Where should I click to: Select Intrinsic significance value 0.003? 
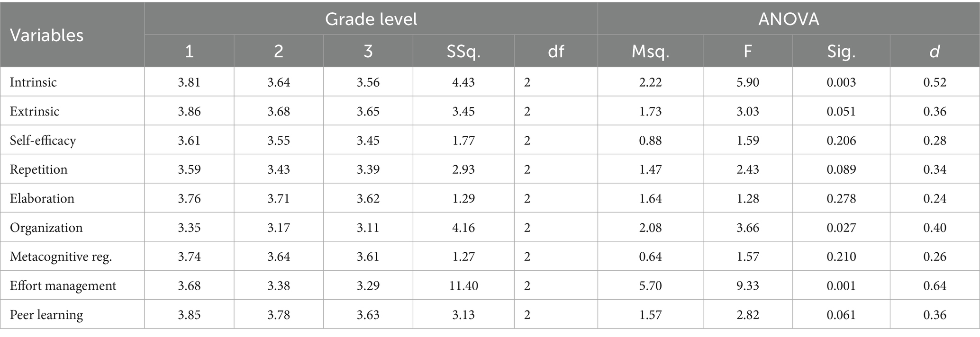pos(841,82)
